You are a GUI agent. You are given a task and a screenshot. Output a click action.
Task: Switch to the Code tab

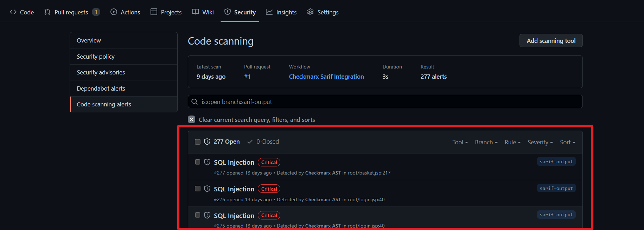(x=22, y=12)
